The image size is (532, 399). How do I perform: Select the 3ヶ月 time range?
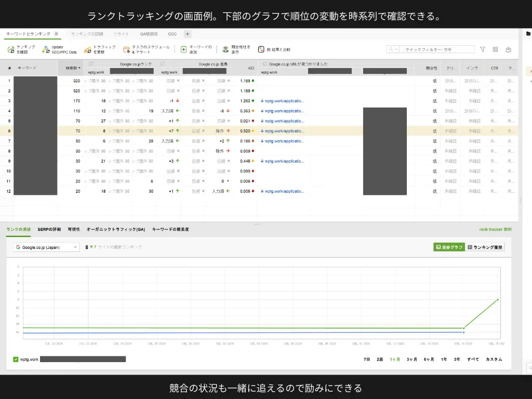click(x=411, y=359)
